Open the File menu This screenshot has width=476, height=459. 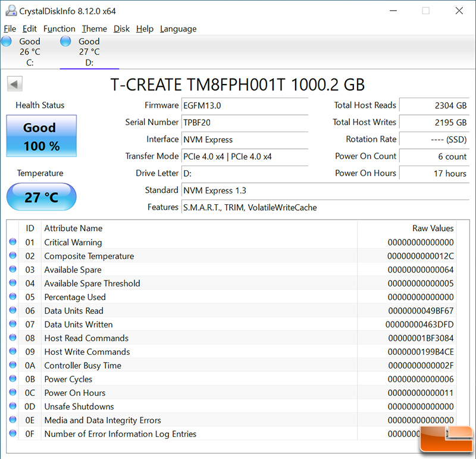pos(10,29)
